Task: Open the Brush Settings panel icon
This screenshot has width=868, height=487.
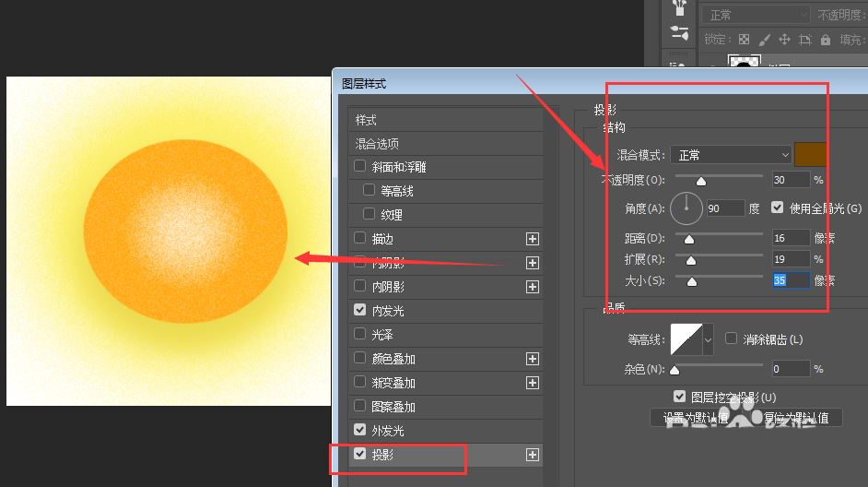Action: [x=679, y=32]
